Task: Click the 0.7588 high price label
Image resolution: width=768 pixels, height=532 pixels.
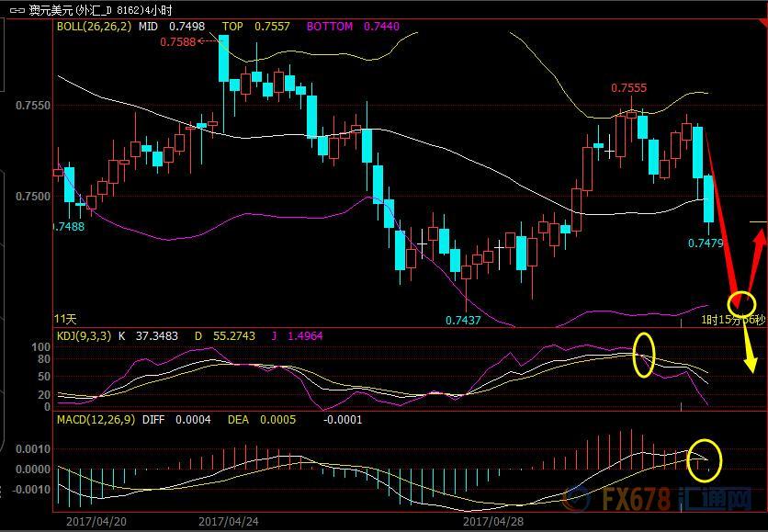Action: click(177, 42)
